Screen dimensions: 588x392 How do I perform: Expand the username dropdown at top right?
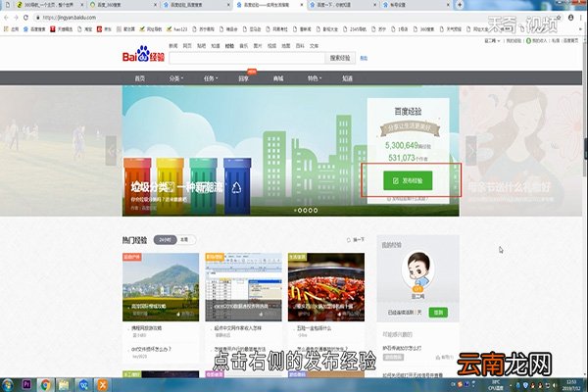point(492,40)
